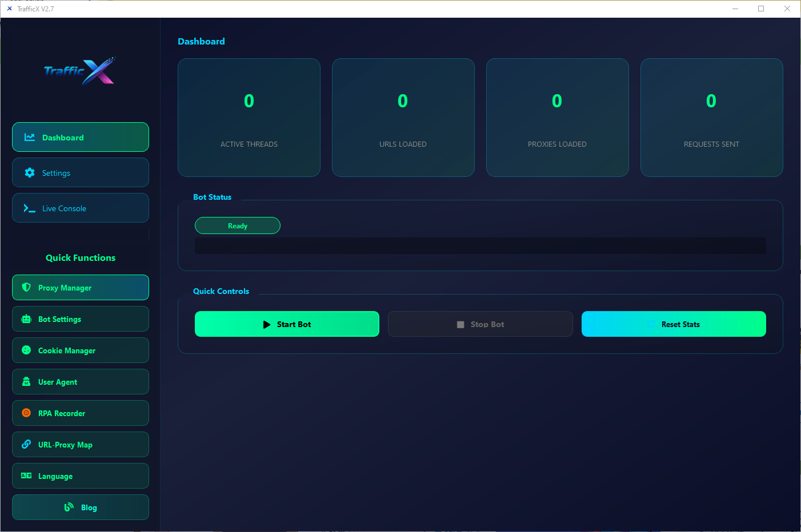Open the Settings page
Image resolution: width=801 pixels, height=532 pixels.
click(x=81, y=172)
